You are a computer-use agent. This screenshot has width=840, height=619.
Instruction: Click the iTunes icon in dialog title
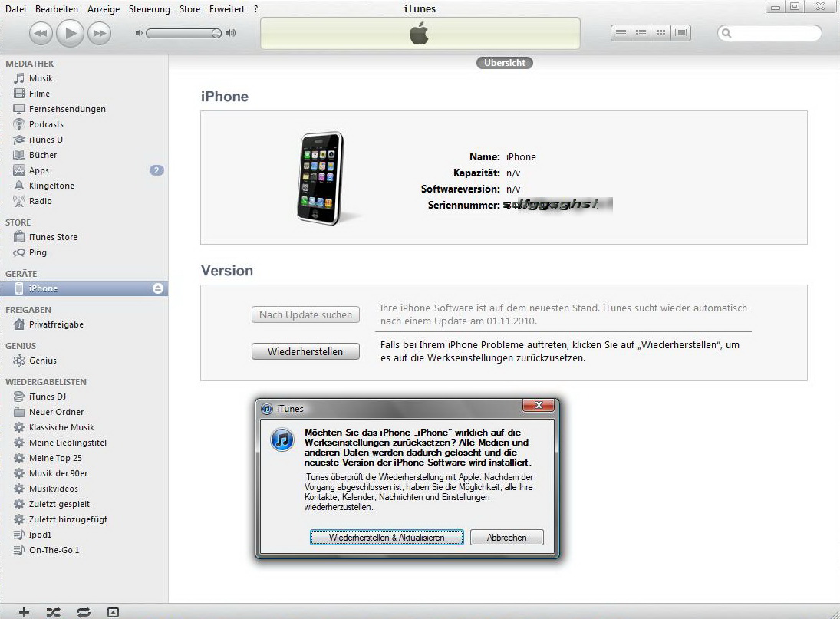(267, 409)
